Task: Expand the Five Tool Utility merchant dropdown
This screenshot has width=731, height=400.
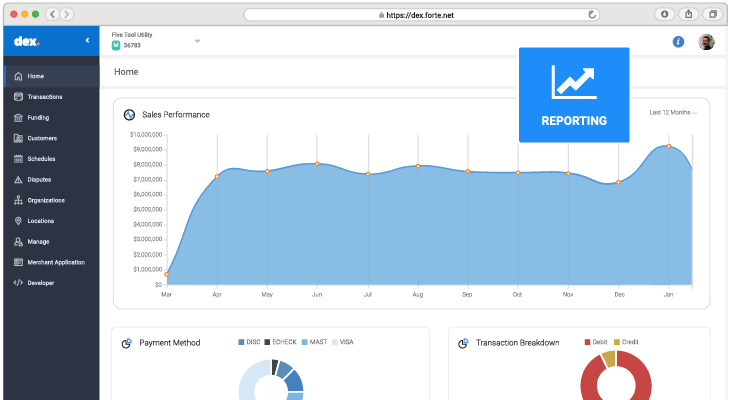Action: (x=197, y=41)
